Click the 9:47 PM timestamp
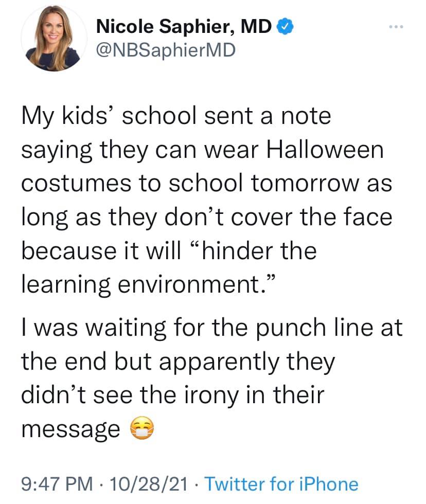The height and width of the screenshot is (504, 426). [57, 484]
